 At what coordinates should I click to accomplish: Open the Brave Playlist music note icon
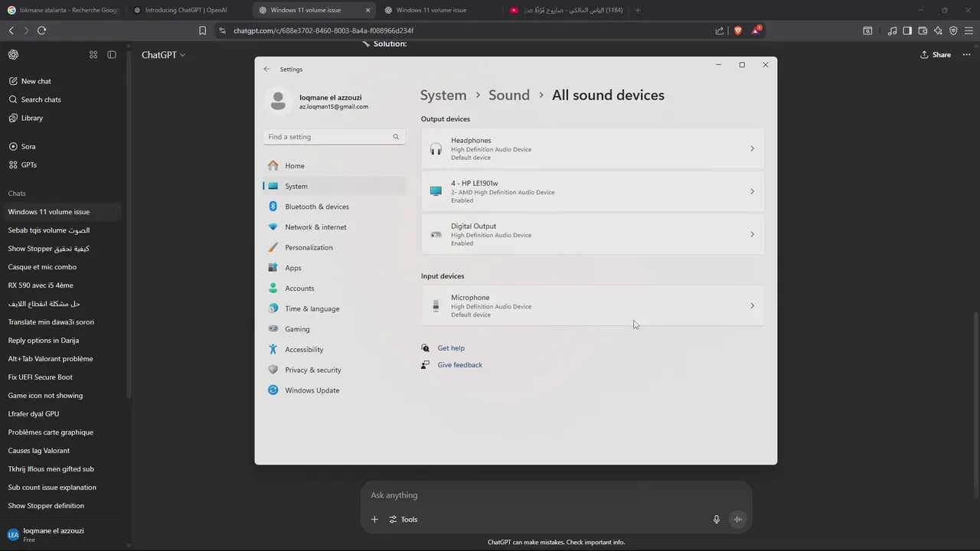pos(893,31)
